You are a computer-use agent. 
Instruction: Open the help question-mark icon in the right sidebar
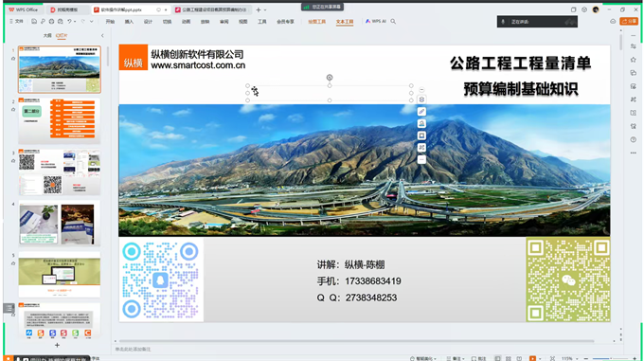[x=633, y=139]
